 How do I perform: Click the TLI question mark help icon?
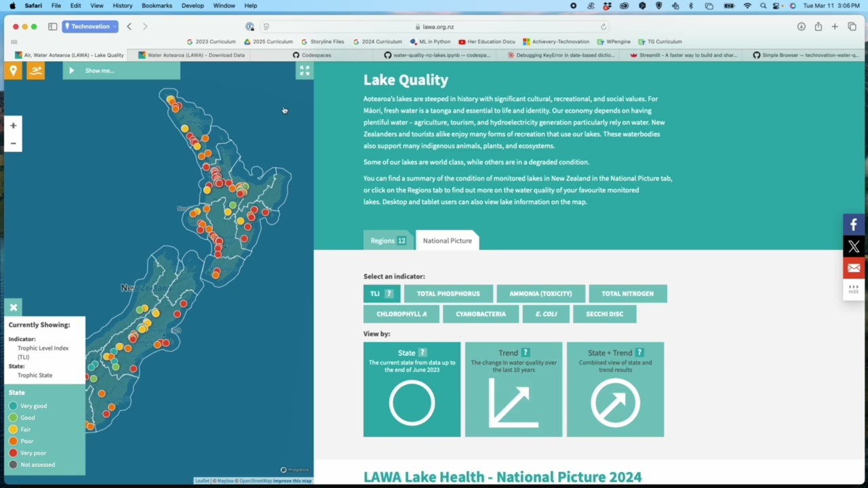point(389,293)
